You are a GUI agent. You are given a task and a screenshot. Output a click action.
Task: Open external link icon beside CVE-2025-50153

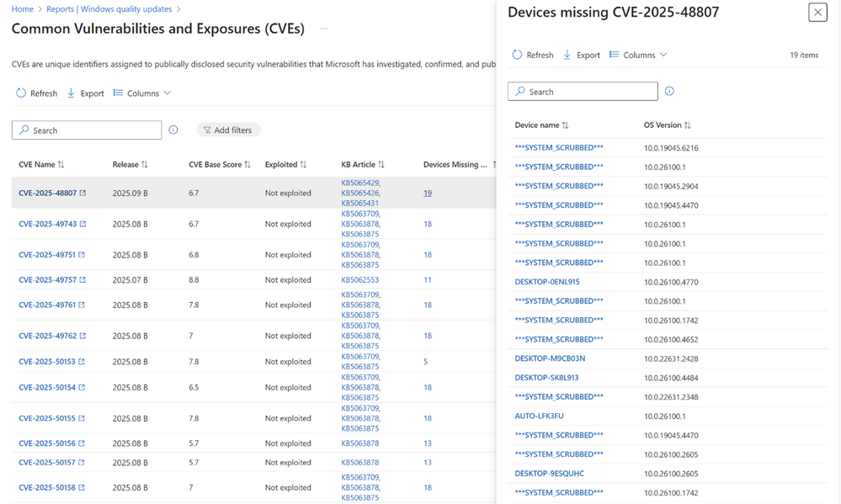pos(82,362)
